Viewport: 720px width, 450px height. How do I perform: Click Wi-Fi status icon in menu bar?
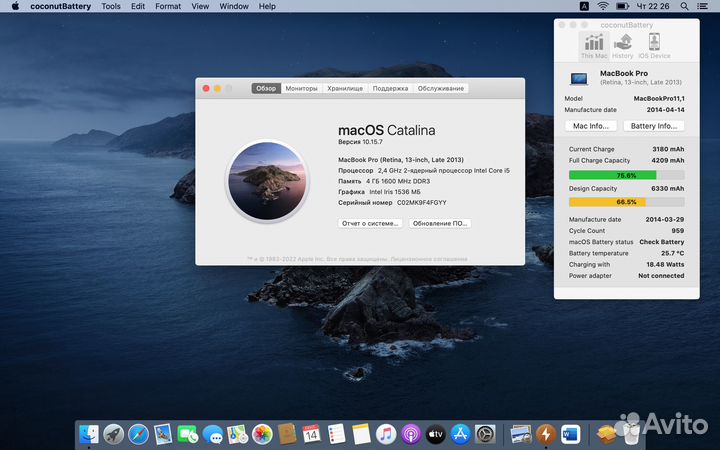pos(603,6)
